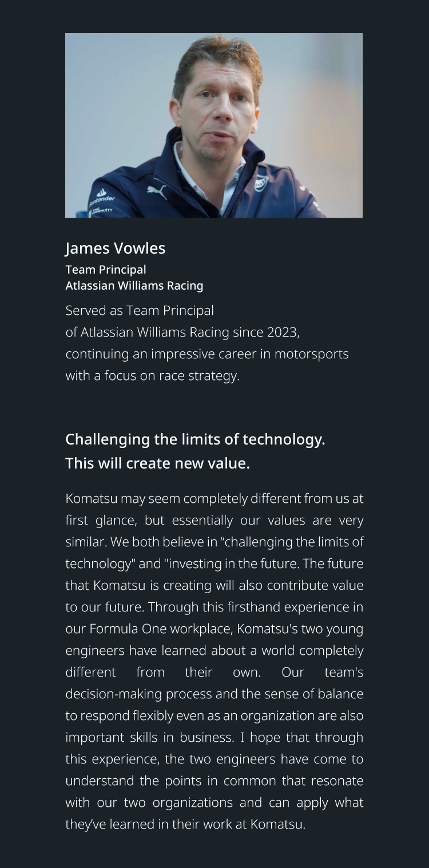Click the 'This will create new value.' heading line
This screenshot has height=868, width=429.
tap(158, 463)
